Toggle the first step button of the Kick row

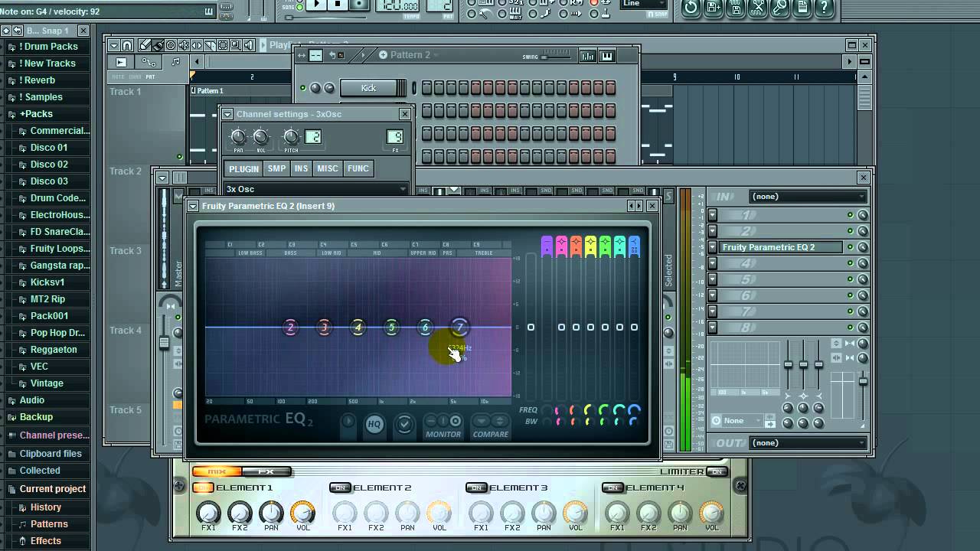pos(426,88)
